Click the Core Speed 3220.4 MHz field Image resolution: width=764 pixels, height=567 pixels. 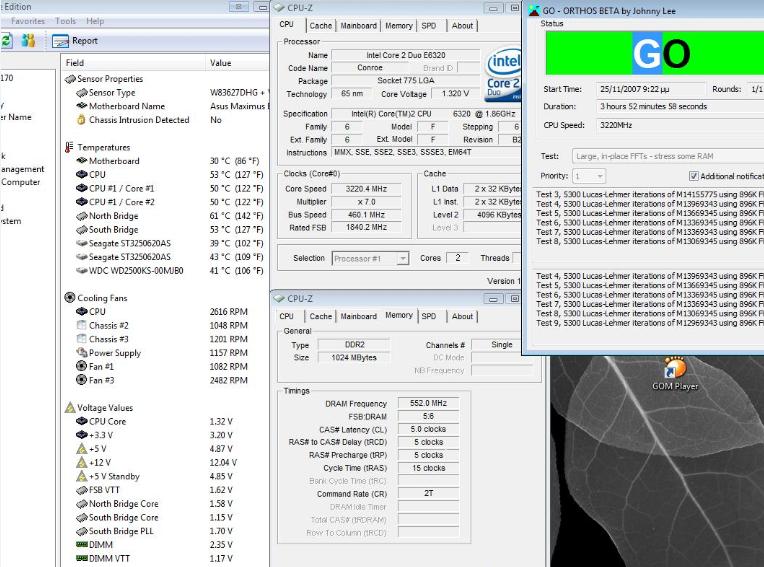pos(366,189)
